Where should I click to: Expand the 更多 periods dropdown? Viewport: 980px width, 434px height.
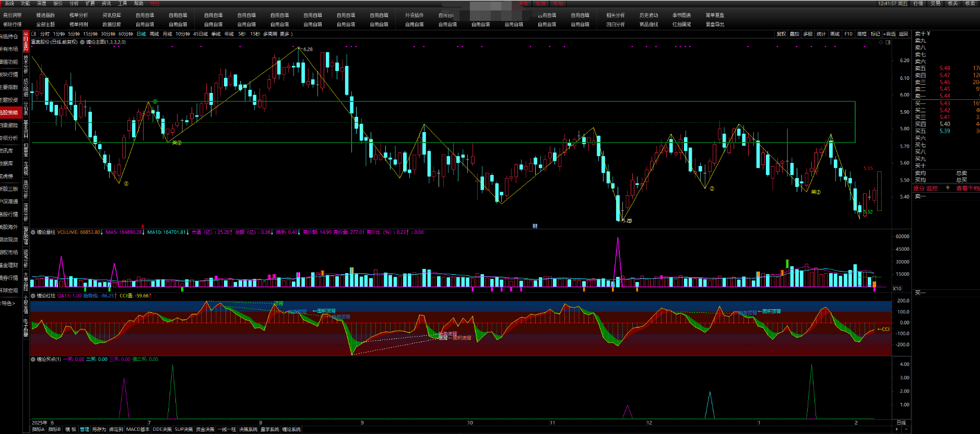pos(286,34)
